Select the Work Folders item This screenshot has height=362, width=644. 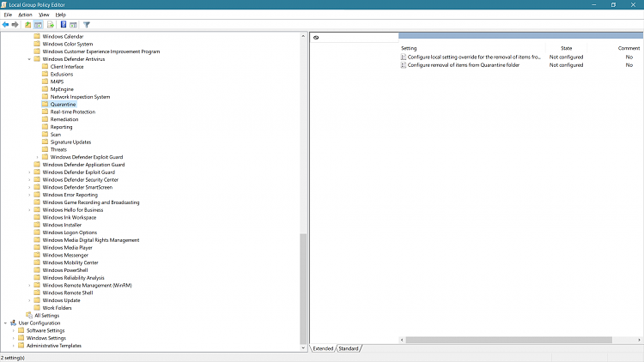pyautogui.click(x=57, y=308)
